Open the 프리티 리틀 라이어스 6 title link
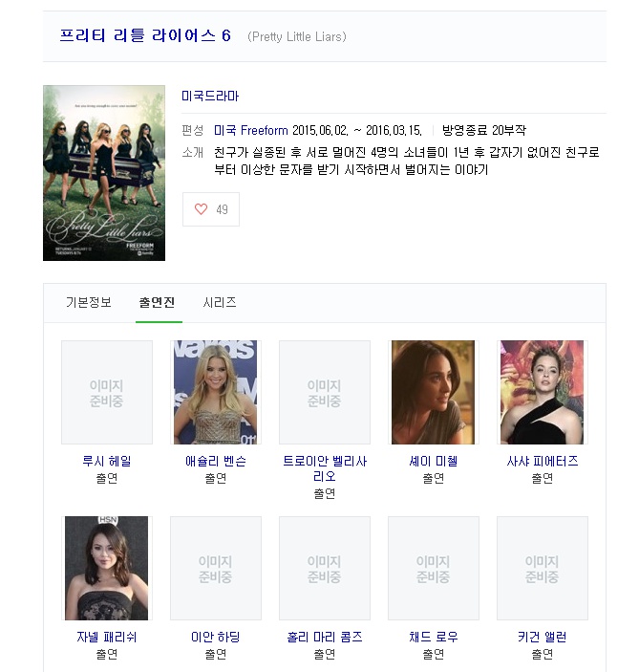 [x=145, y=36]
